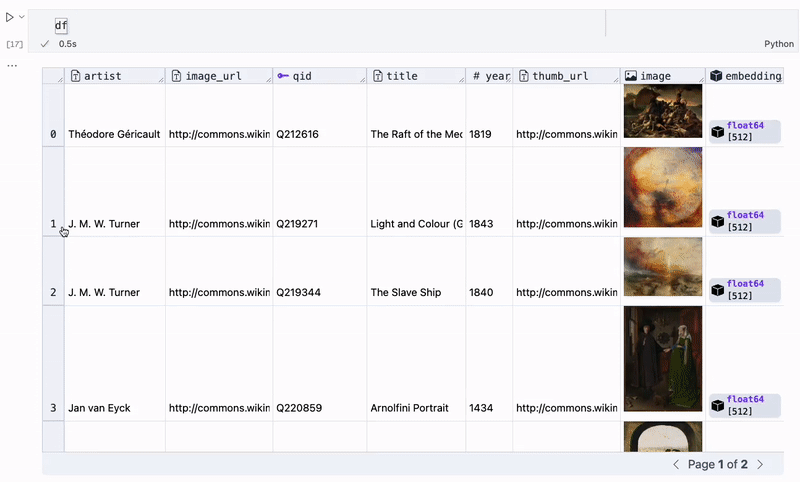Open The Raft of the Medusa thumbnail
Screen dimensions: 800x482
point(662,110)
